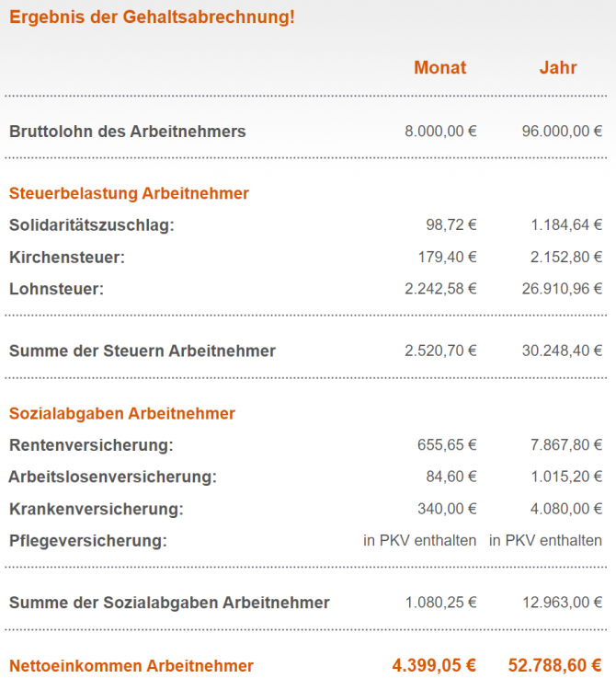Viewport: 616px width, 690px height.
Task: Click the Ergebnis der Gehaltsabrechnung heading
Action: tap(152, 17)
